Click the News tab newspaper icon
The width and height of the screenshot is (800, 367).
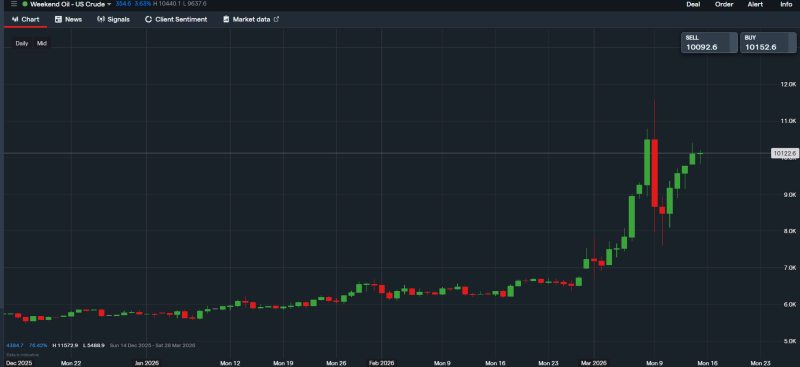point(58,19)
